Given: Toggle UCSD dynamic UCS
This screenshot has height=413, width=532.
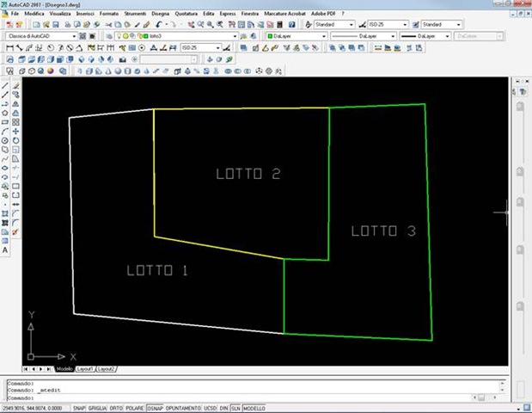Looking at the screenshot, I should pos(210,408).
